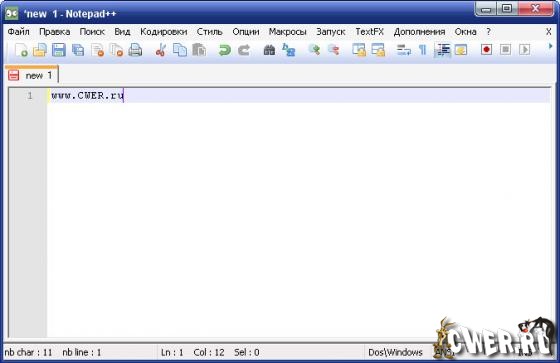Save the file with floppy disk icon
The image size is (560, 363).
(59, 50)
